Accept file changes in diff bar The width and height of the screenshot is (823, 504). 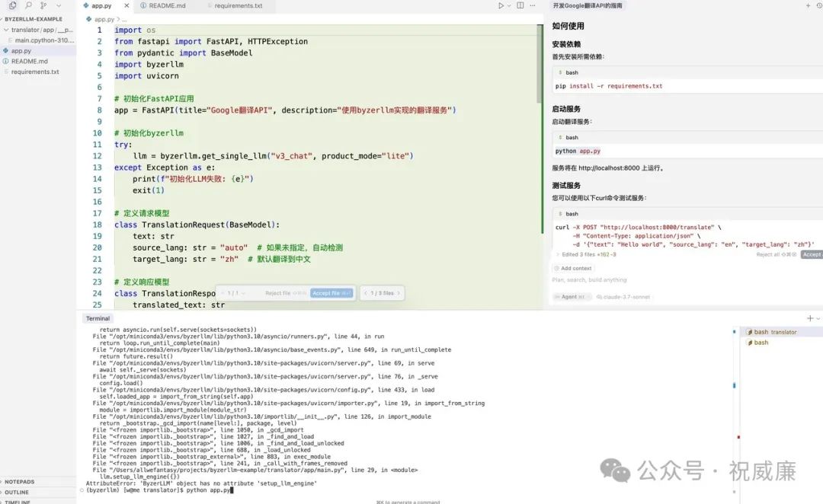point(331,293)
